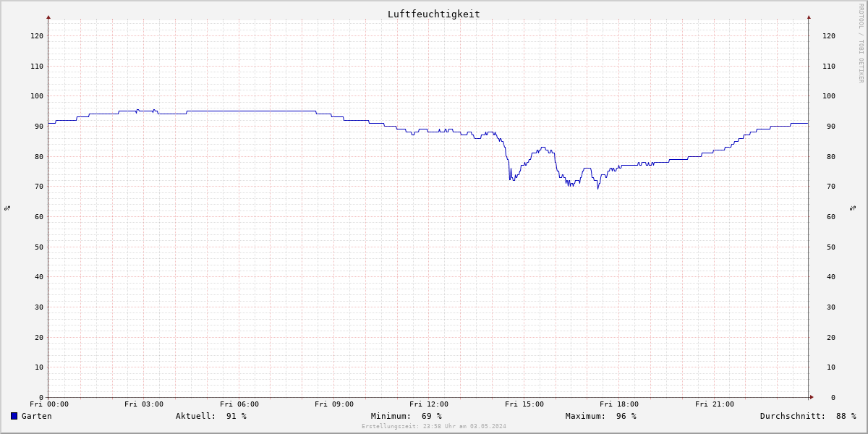868x434 pixels.
Task: Click the % unit label on left axis
Action: coord(7,208)
